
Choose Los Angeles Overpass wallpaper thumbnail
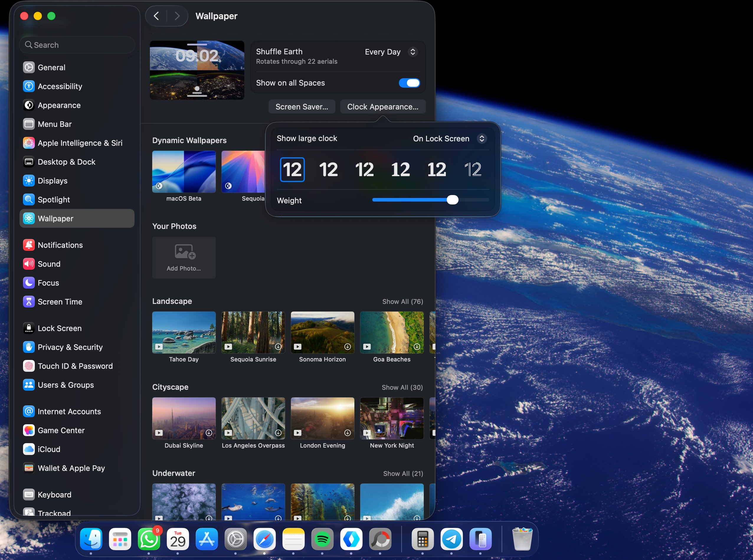pyautogui.click(x=253, y=418)
